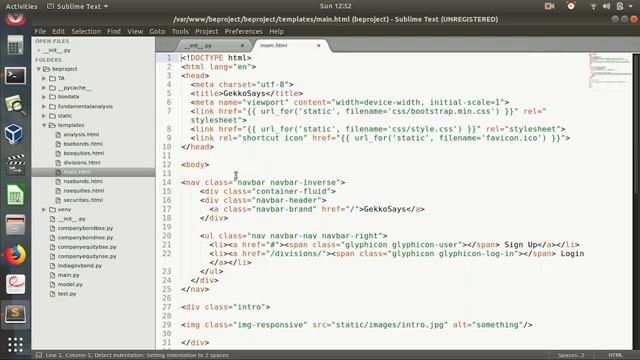Close __init__.py in Open Files list
The width and height of the screenshot is (640, 360).
(39, 50)
